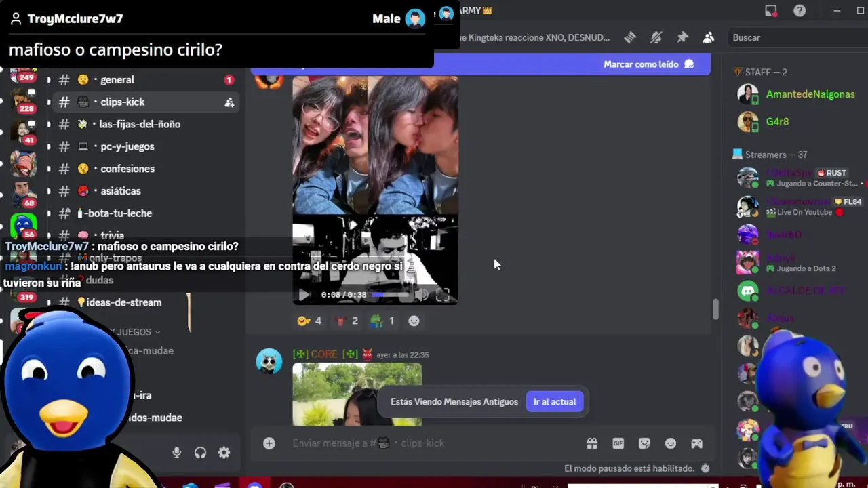Viewport: 868px width, 488px height.
Task: Click create invite icon on clips-kick
Action: click(x=229, y=102)
